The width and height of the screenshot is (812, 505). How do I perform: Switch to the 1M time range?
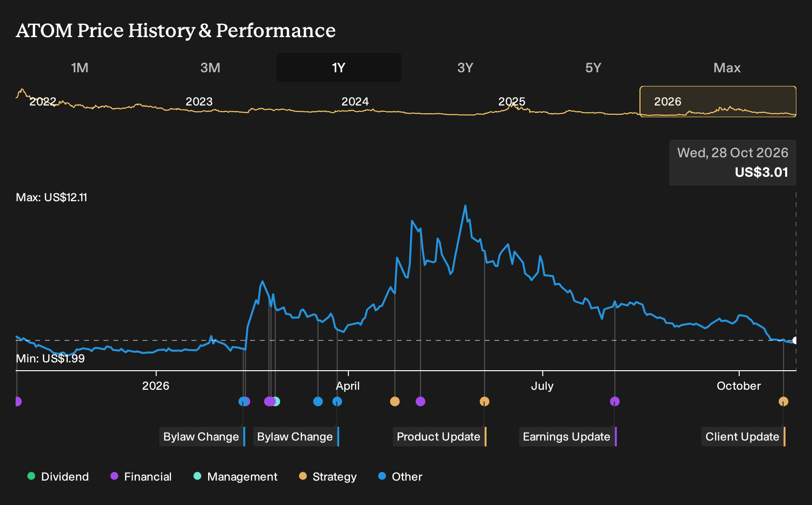pos(80,67)
